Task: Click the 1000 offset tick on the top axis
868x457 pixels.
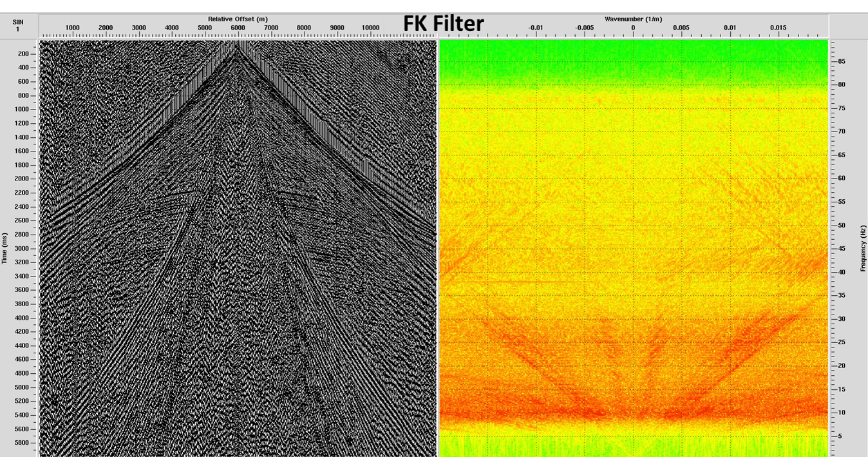Action: tap(72, 28)
